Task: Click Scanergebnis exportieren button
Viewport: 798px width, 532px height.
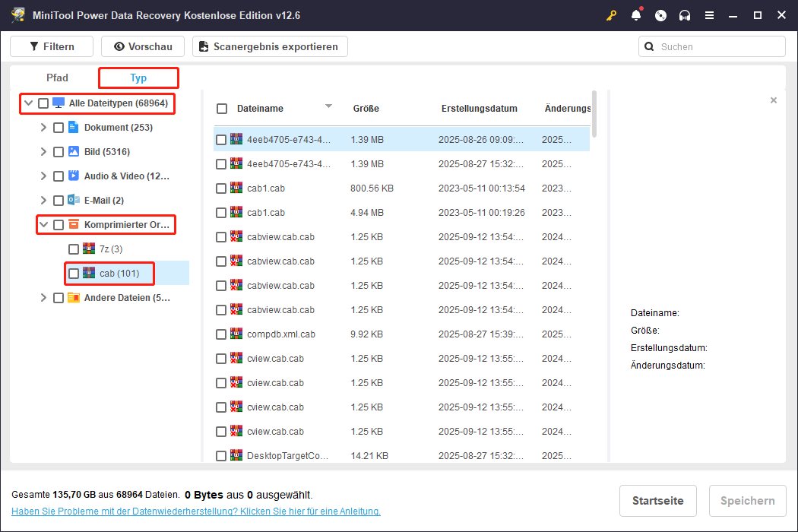Action: (270, 46)
